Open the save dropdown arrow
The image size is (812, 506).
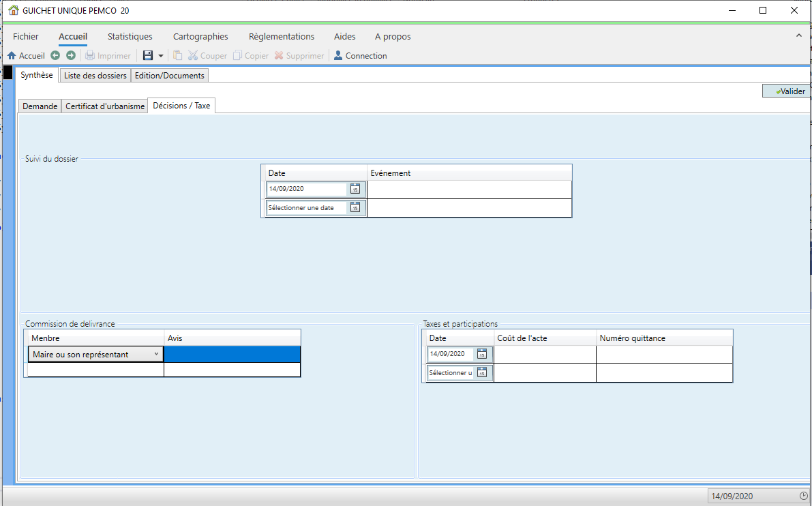click(160, 56)
